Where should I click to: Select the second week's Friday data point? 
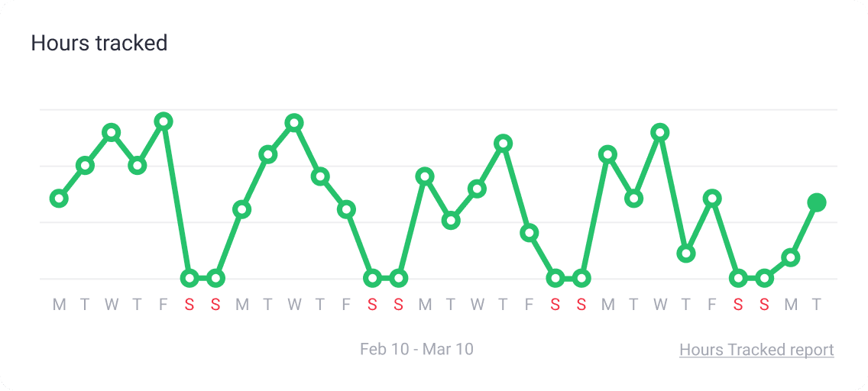coord(346,209)
